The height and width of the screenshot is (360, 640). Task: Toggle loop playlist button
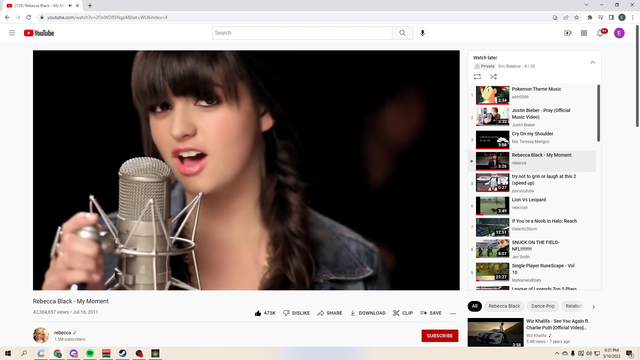click(x=477, y=77)
